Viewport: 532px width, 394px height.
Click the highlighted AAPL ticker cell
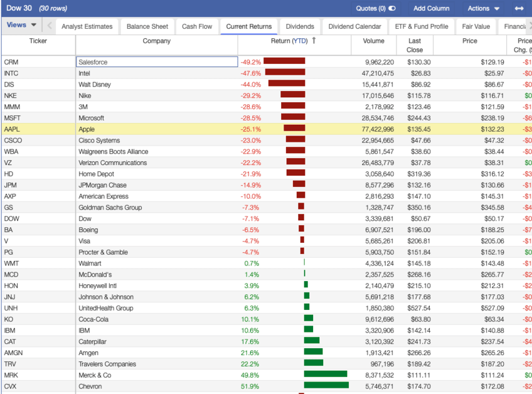38,129
